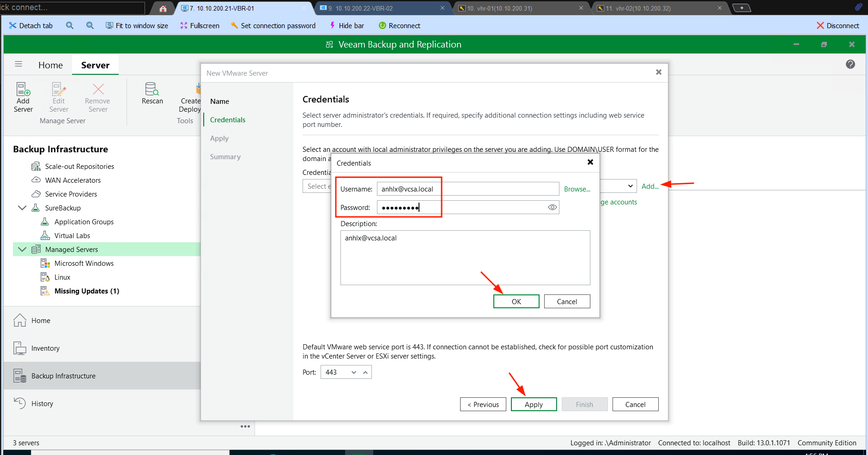Reconnect the remote session
This screenshot has height=455, width=868.
399,26
